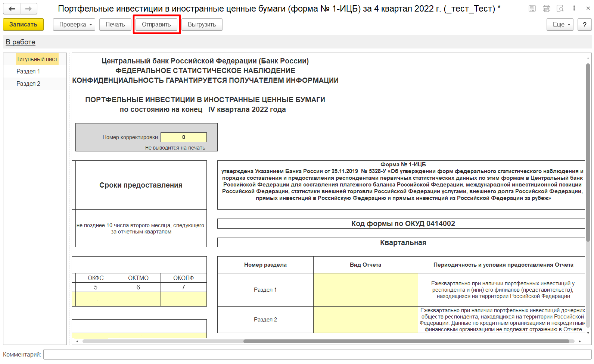Click the horizontal scrollbar of the form
Image resolution: width=594 pixels, height=364 pixels.
(406, 341)
